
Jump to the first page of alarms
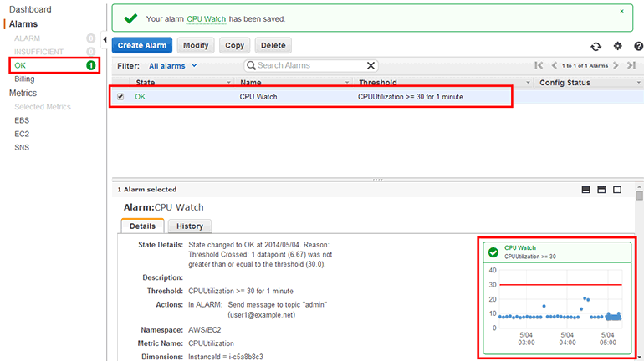point(539,65)
